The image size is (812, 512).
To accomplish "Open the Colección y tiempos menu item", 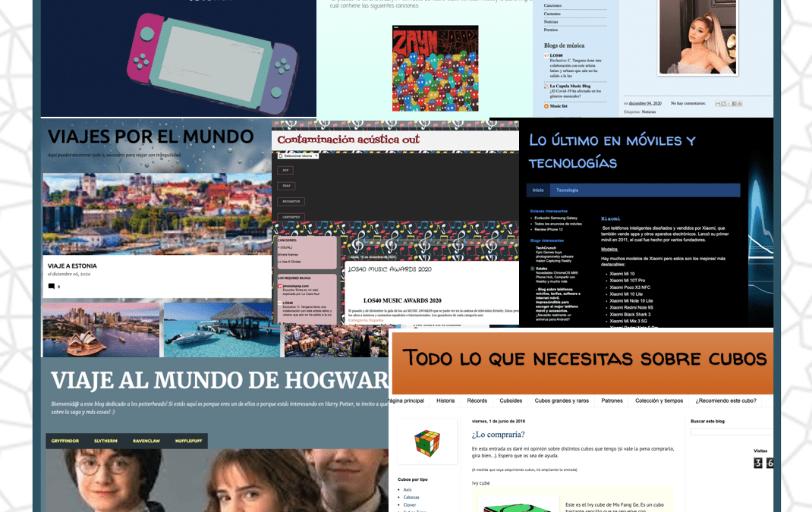I will click(x=659, y=400).
